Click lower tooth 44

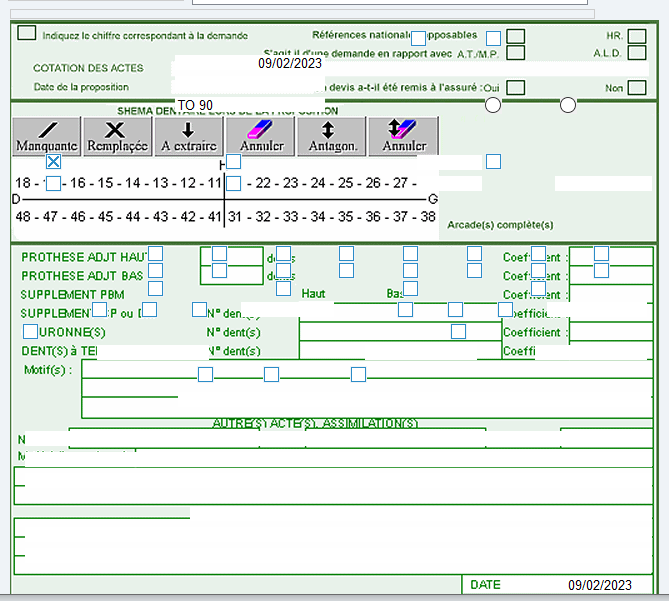(x=133, y=217)
